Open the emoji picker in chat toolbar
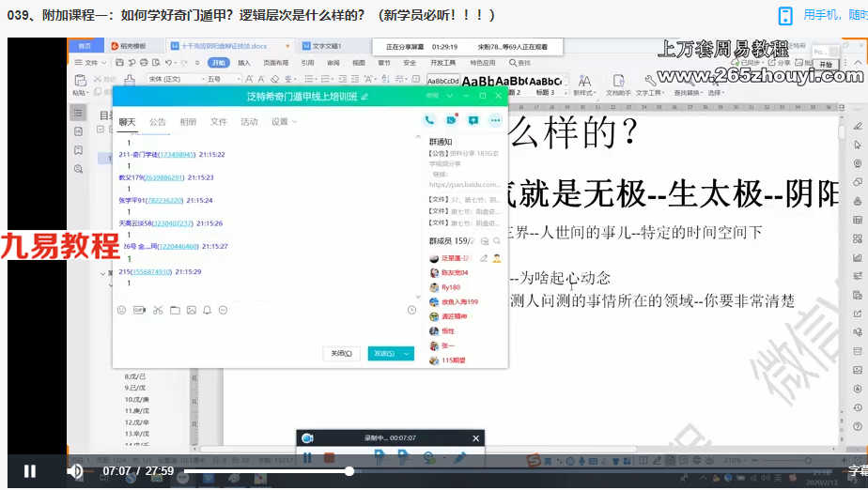Viewport: 868px width, 490px height. pos(122,311)
